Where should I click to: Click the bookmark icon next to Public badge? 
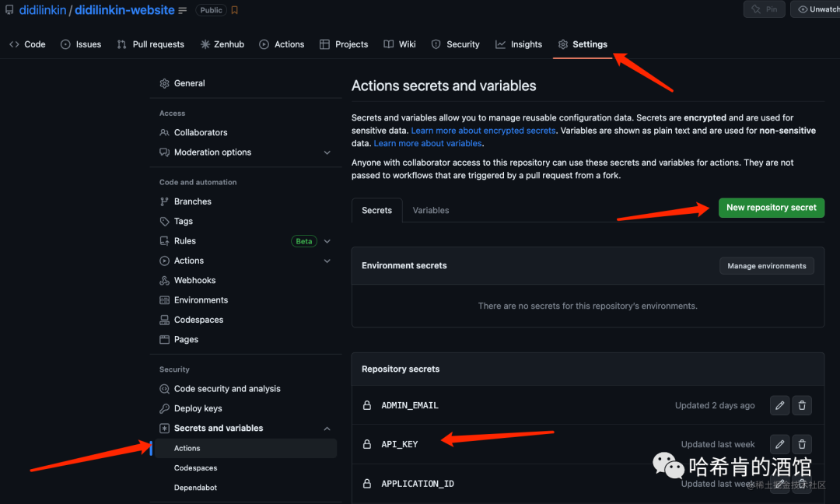coord(235,10)
